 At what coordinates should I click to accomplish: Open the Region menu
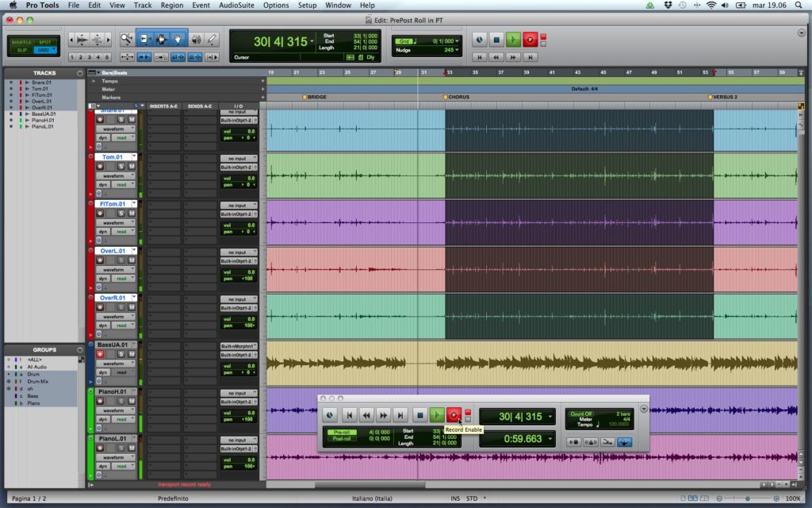pos(172,6)
